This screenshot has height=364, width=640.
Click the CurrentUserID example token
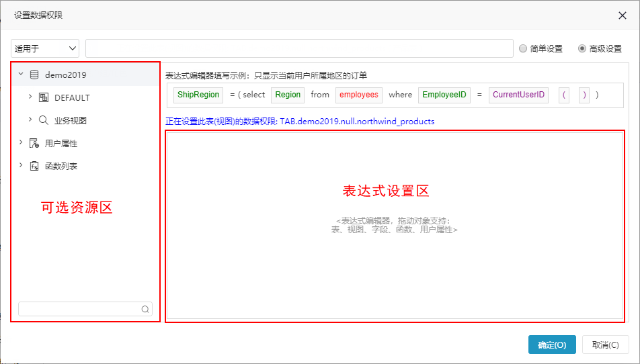point(518,95)
